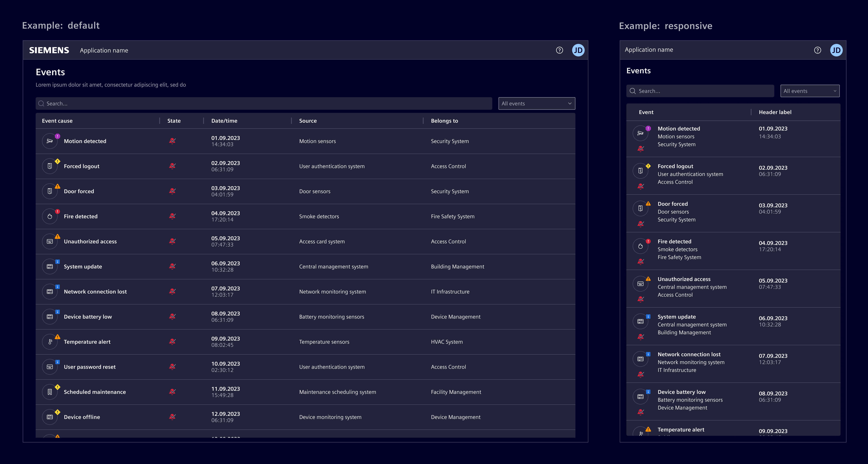Image resolution: width=868 pixels, height=464 pixels.
Task: Click Network connection lost icon in responsive list
Action: tap(641, 359)
